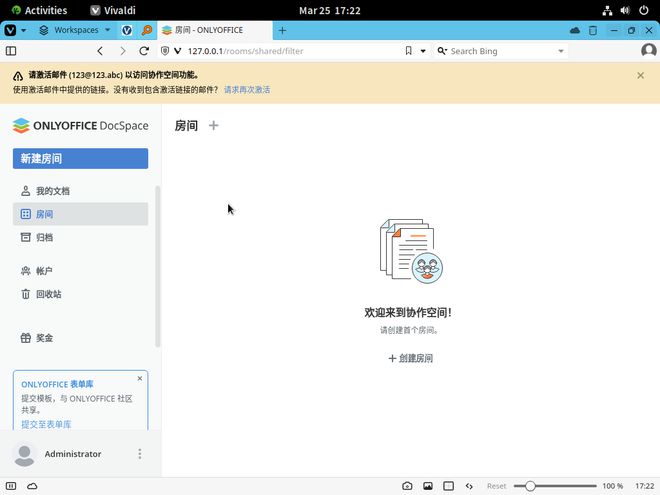This screenshot has width=660, height=495.
Task: Go to 帐户 accounts page
Action: tap(44, 271)
